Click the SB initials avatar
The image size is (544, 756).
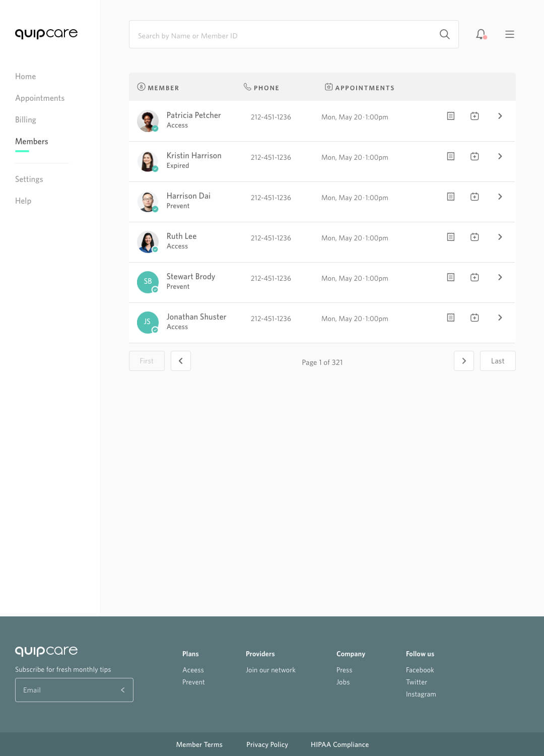tap(148, 282)
